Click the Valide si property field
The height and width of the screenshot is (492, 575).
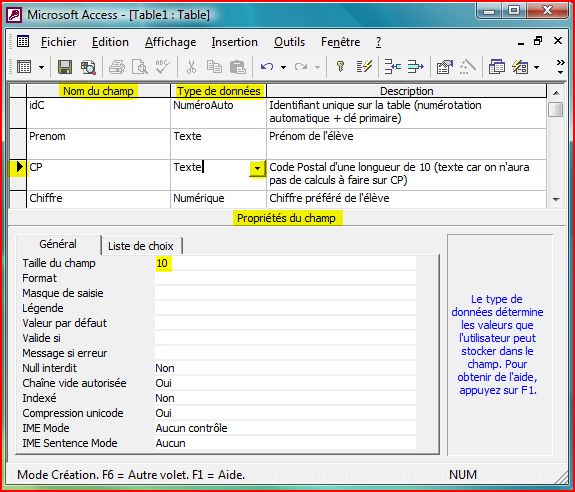[x=285, y=338]
